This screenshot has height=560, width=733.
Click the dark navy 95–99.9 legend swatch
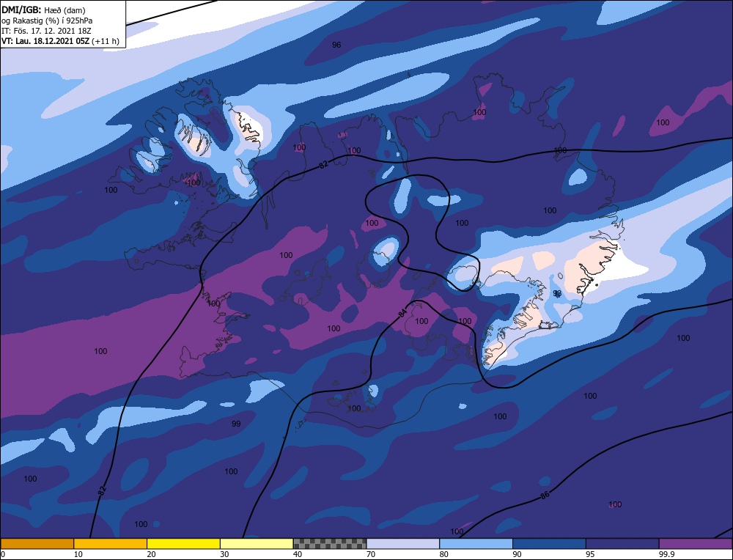(622, 543)
